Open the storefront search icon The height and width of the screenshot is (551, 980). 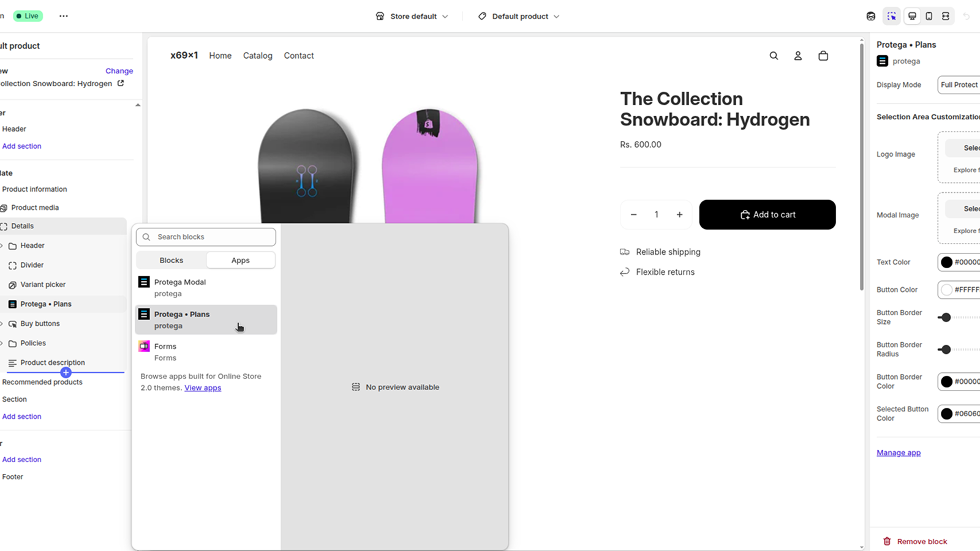[774, 56]
